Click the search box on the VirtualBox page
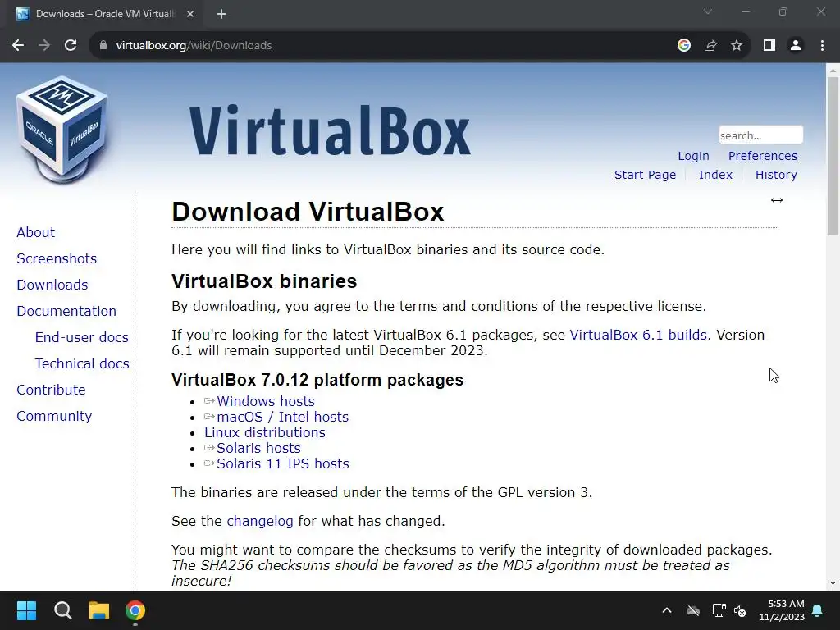The image size is (840, 630). tap(760, 135)
